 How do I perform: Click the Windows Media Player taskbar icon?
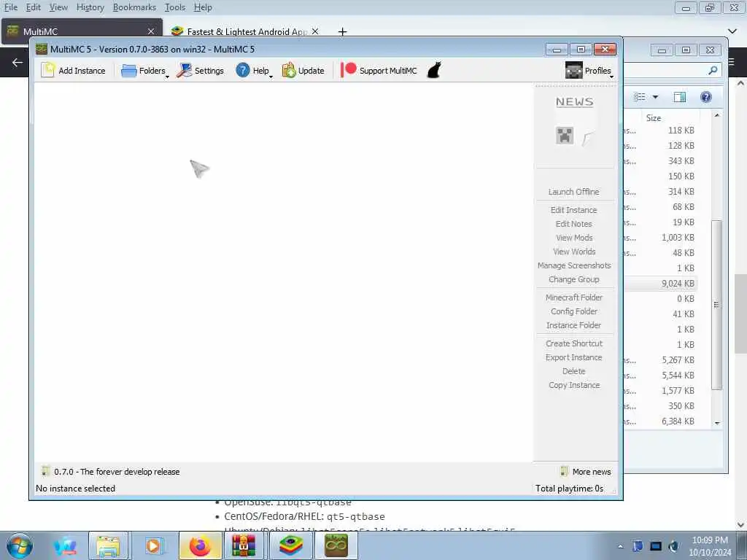coord(153,545)
